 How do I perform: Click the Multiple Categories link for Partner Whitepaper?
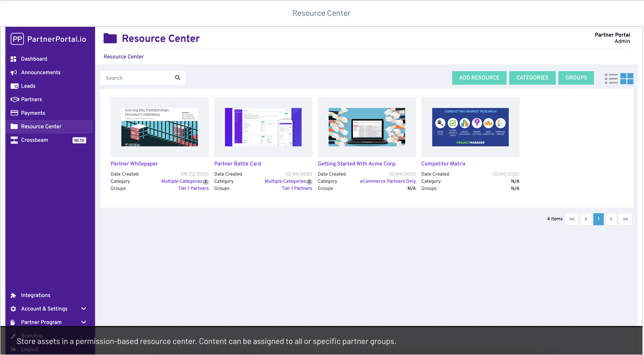pyautogui.click(x=182, y=181)
